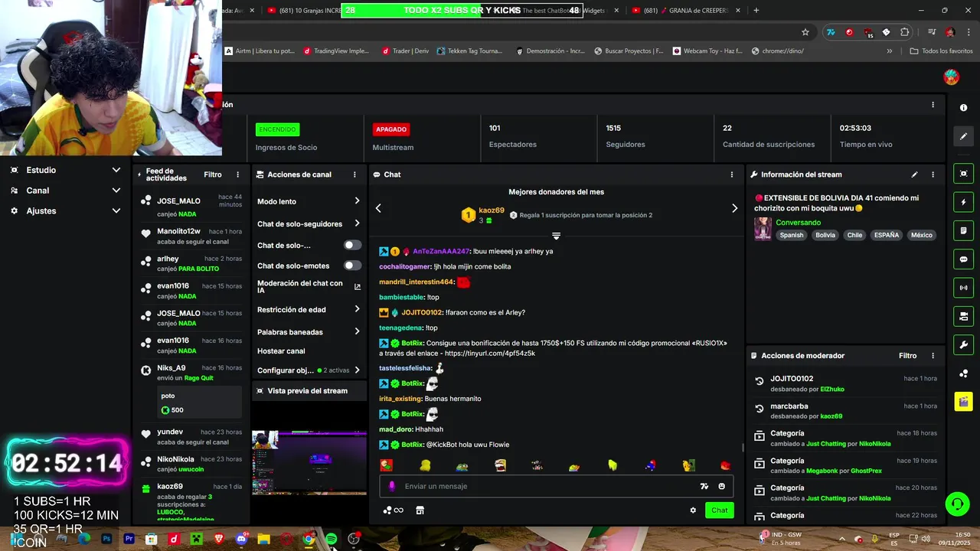The image size is (980, 551).
Task: Edit stream info with pencil icon
Action: (914, 174)
